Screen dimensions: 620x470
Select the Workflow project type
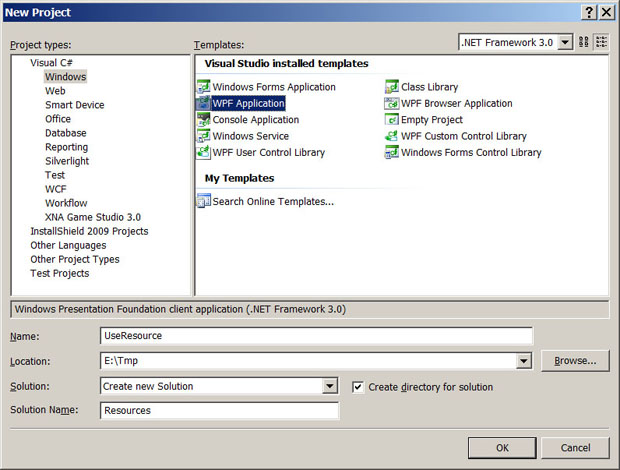pyautogui.click(x=66, y=203)
